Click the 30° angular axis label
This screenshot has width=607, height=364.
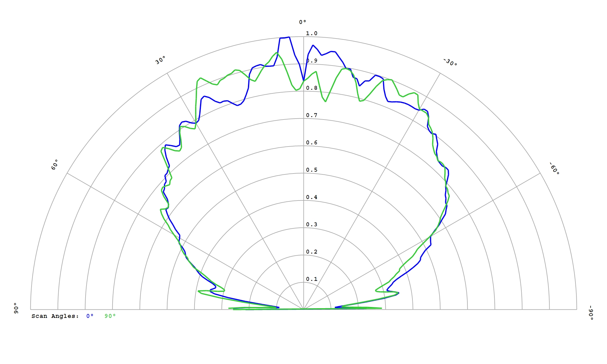click(161, 60)
